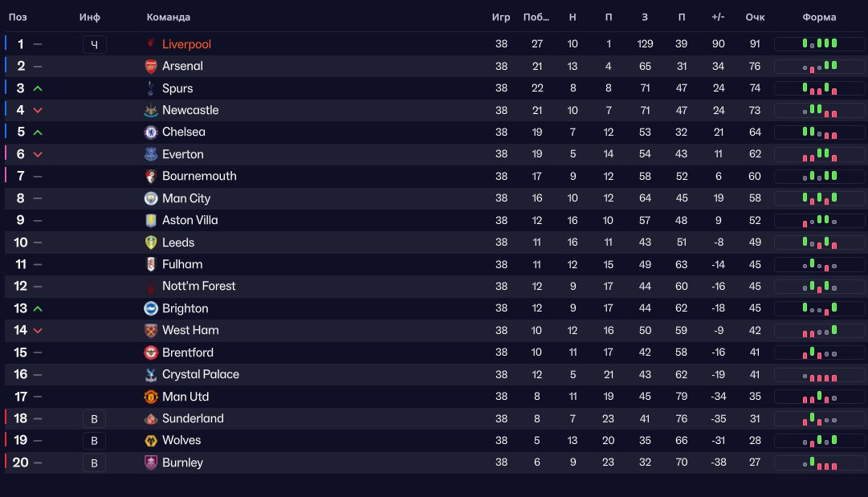Viewport: 868px width, 497px height.
Task: Click relegation badge in Sunderland row
Action: pyautogui.click(x=94, y=419)
